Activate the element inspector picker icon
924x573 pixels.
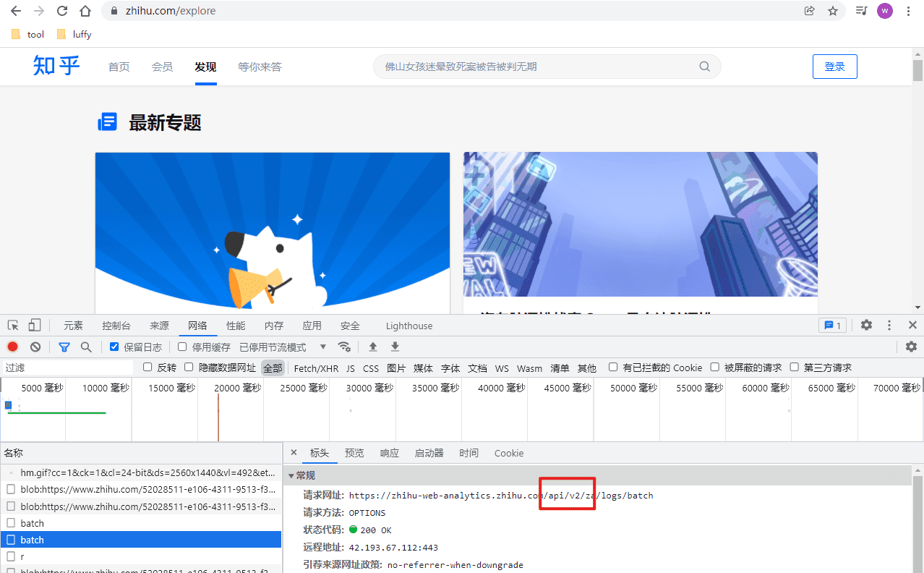[13, 326]
